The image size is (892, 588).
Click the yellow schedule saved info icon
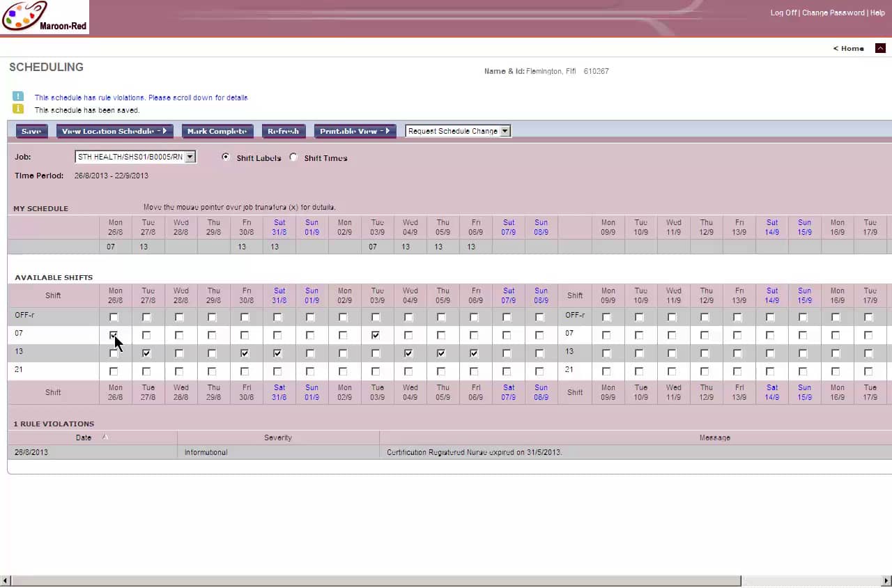pos(18,109)
